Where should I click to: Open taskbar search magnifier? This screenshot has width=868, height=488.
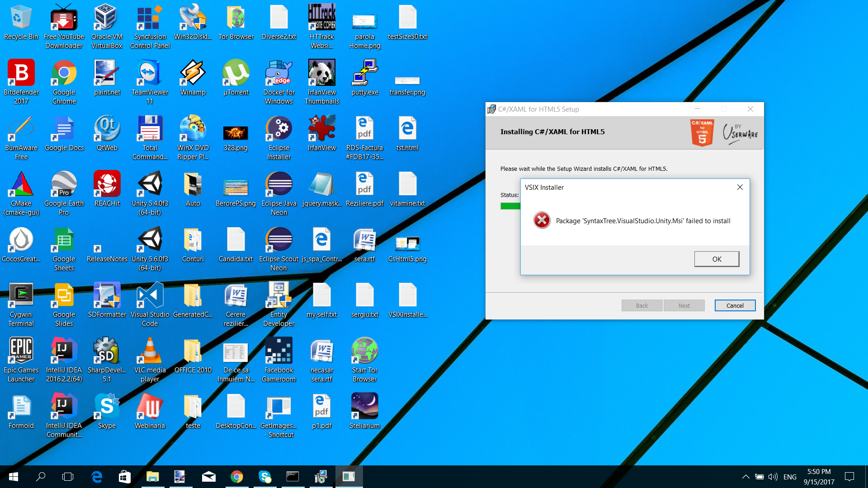(x=41, y=477)
